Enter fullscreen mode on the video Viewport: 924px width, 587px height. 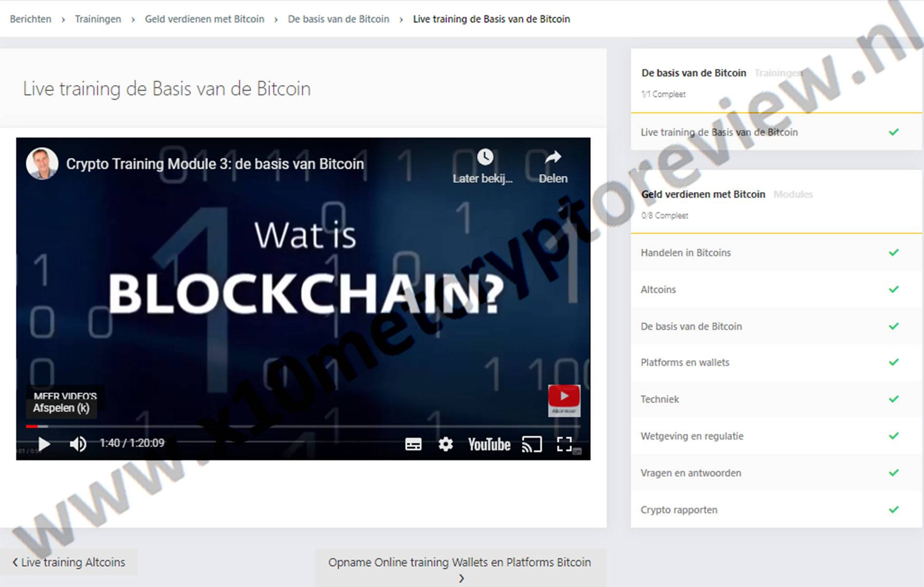[564, 444]
